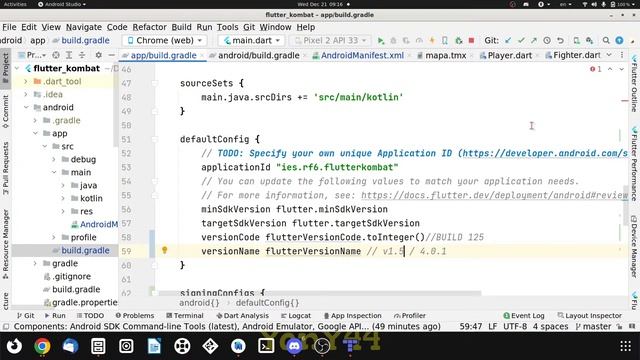Open the Refactor menu

coord(149,27)
